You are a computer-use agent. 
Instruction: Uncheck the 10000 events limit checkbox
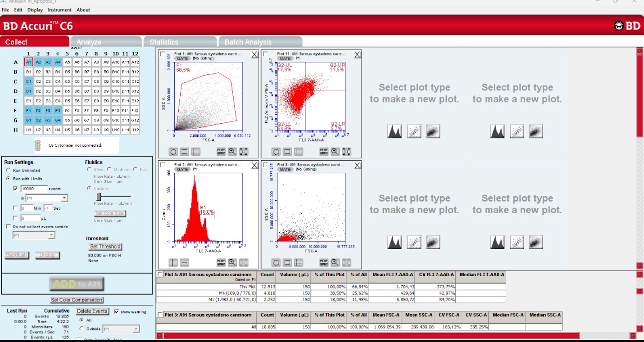15,188
